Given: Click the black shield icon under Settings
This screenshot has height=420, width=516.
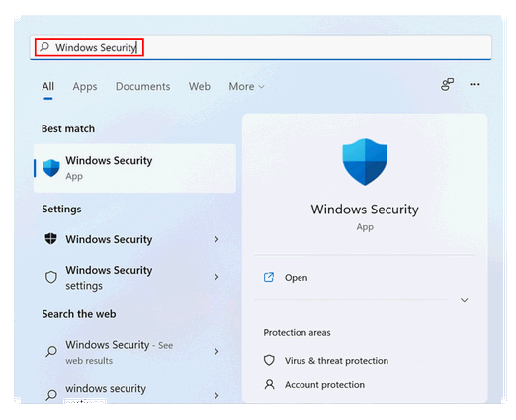Looking at the screenshot, I should 50,239.
